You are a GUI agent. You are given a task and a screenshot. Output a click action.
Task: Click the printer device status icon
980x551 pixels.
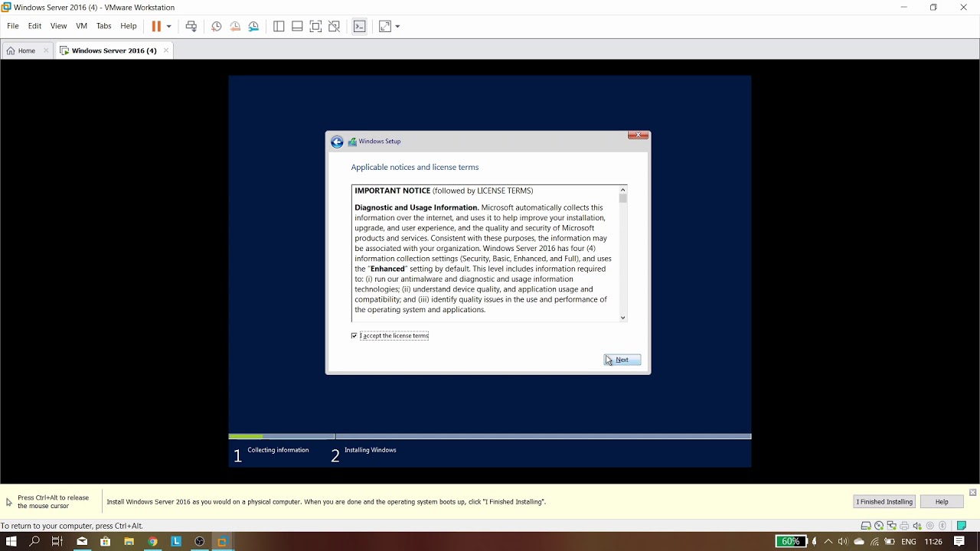[904, 526]
